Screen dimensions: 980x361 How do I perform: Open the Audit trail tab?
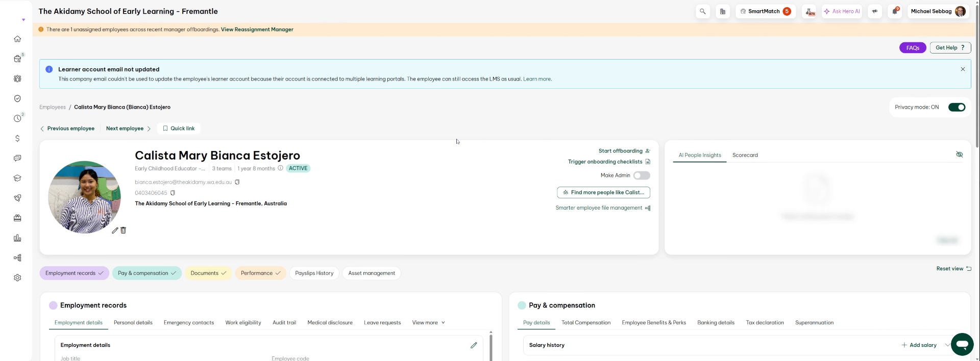pyautogui.click(x=284, y=323)
